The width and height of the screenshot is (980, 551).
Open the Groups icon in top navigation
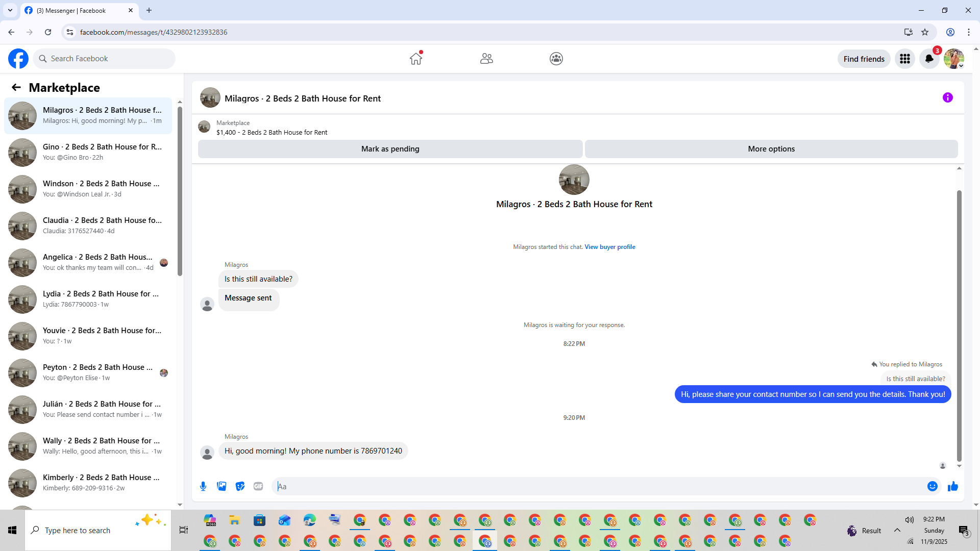556,59
